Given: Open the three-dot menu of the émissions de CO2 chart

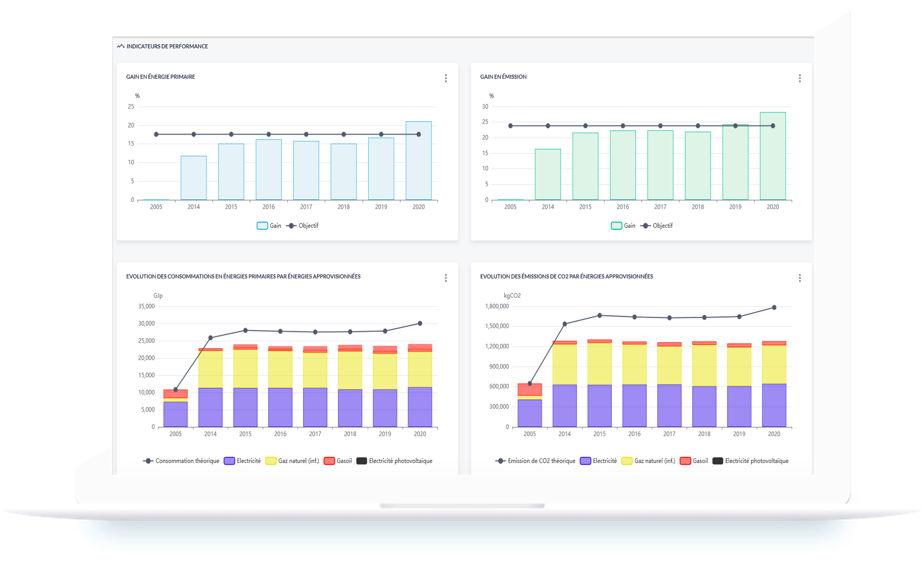Looking at the screenshot, I should tap(799, 278).
